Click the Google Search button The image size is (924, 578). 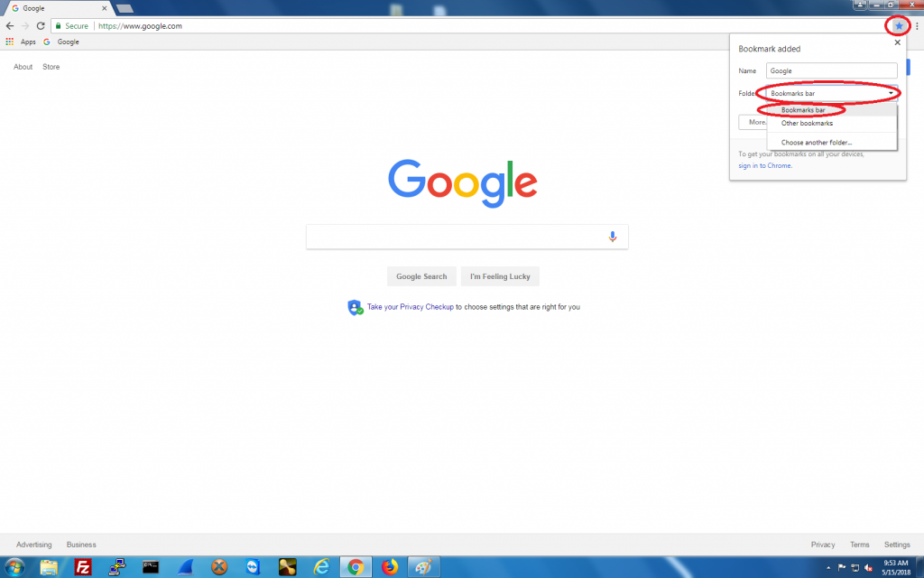point(421,276)
